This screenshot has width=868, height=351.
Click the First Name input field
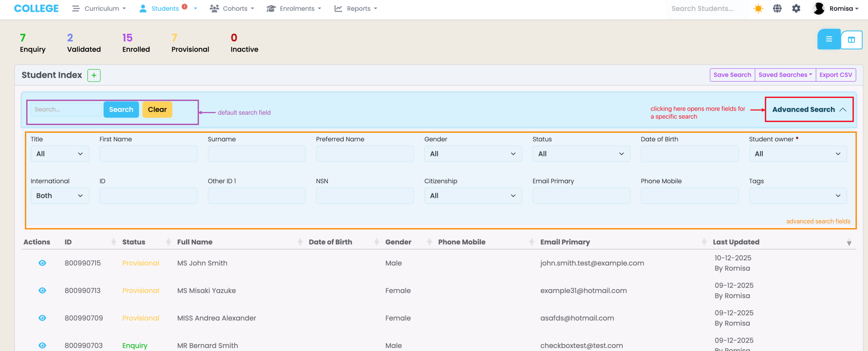(x=149, y=154)
